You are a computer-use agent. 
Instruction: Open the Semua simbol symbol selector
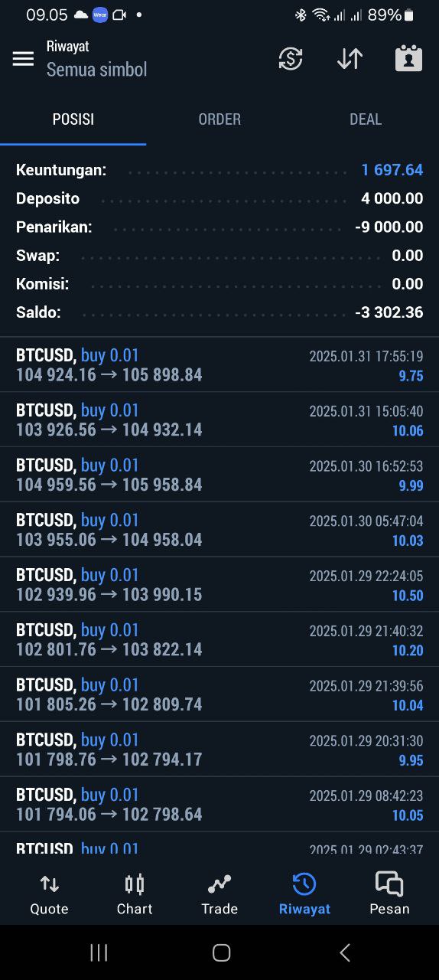point(96,69)
